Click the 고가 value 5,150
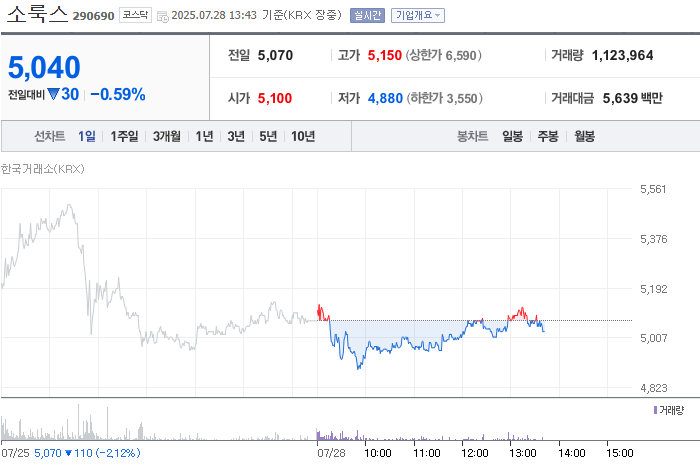 tap(384, 55)
